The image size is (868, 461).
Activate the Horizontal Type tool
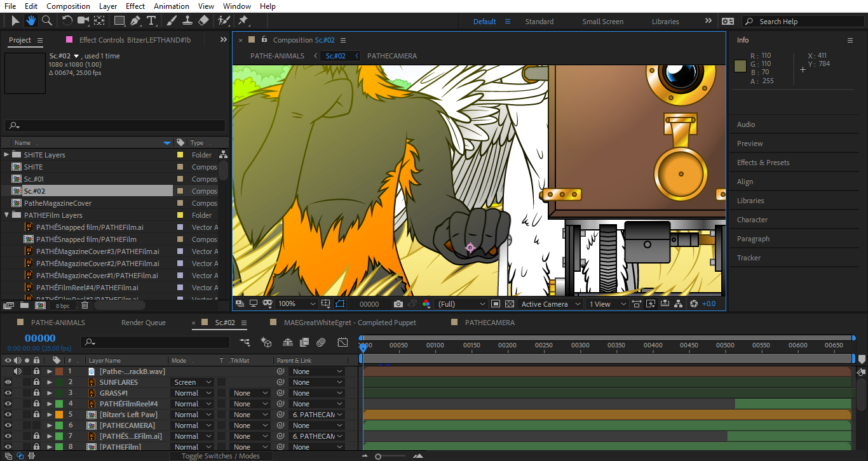[x=151, y=21]
